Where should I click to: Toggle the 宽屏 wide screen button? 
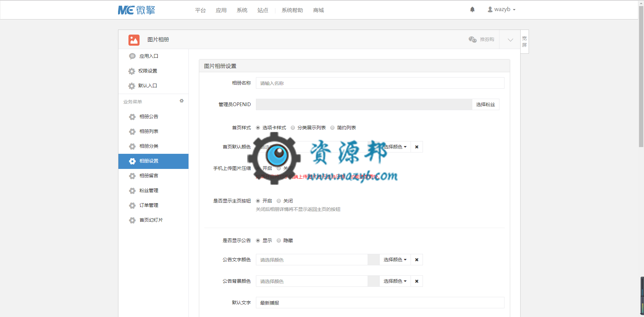click(525, 42)
